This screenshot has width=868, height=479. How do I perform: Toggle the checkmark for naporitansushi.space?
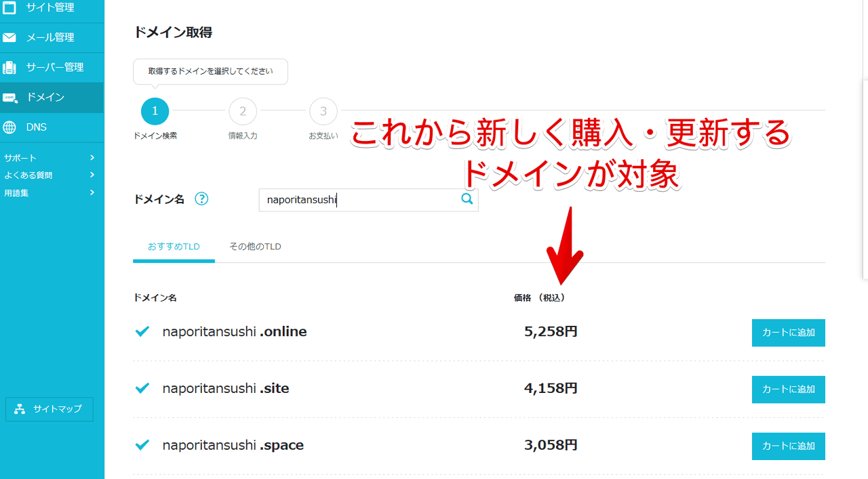click(x=142, y=445)
